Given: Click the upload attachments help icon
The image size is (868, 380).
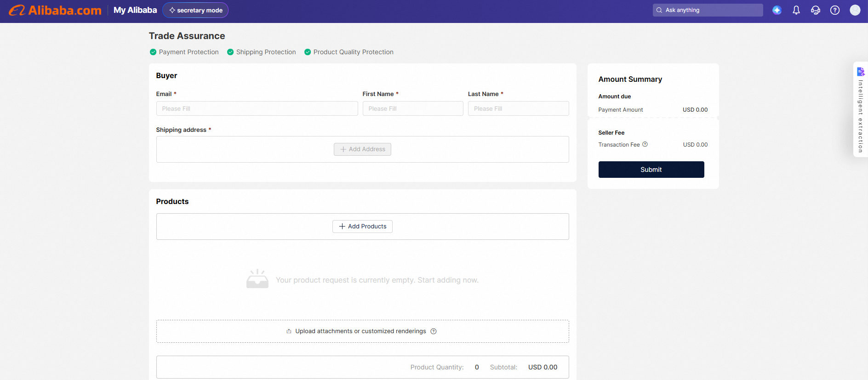Looking at the screenshot, I should [x=434, y=331].
